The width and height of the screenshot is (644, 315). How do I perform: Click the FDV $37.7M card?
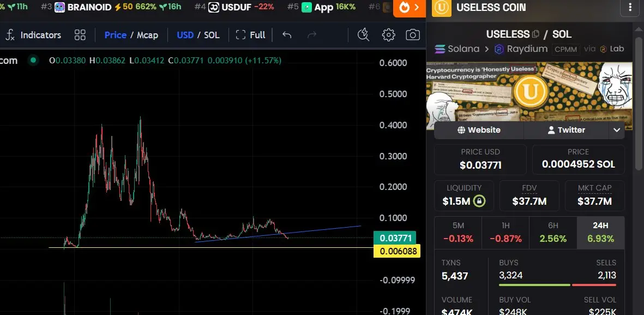pyautogui.click(x=529, y=196)
